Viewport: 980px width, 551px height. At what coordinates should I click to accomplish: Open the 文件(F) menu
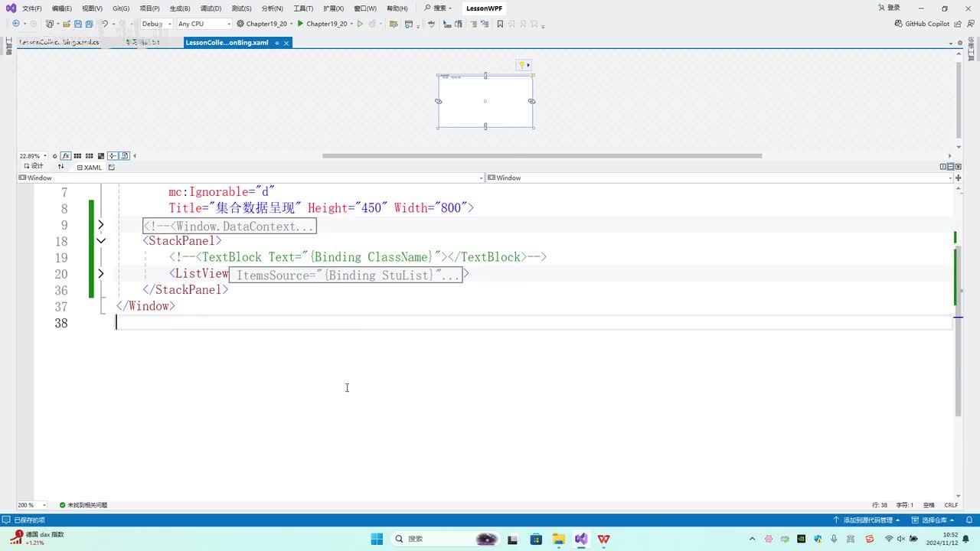click(x=32, y=8)
